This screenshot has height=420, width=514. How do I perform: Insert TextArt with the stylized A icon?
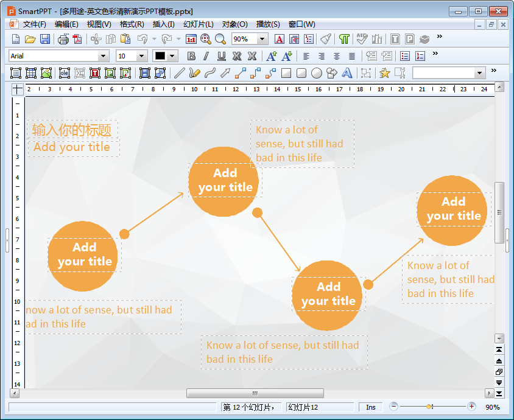(347, 73)
